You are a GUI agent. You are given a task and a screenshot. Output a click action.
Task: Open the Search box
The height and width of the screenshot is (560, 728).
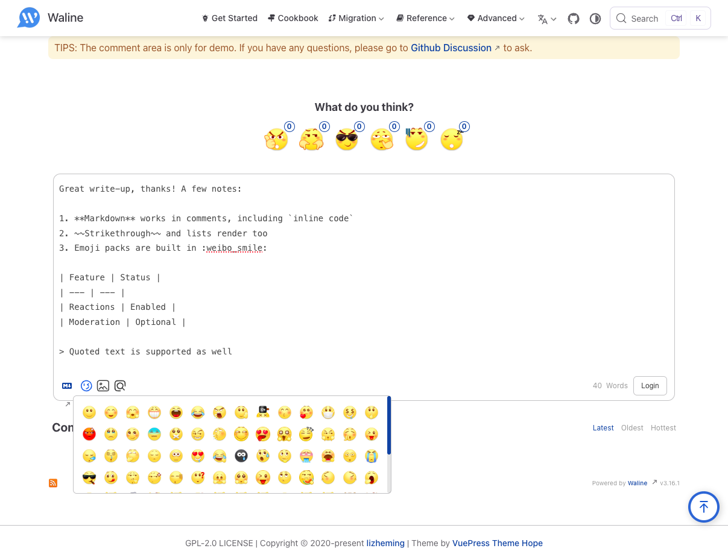pyautogui.click(x=660, y=18)
